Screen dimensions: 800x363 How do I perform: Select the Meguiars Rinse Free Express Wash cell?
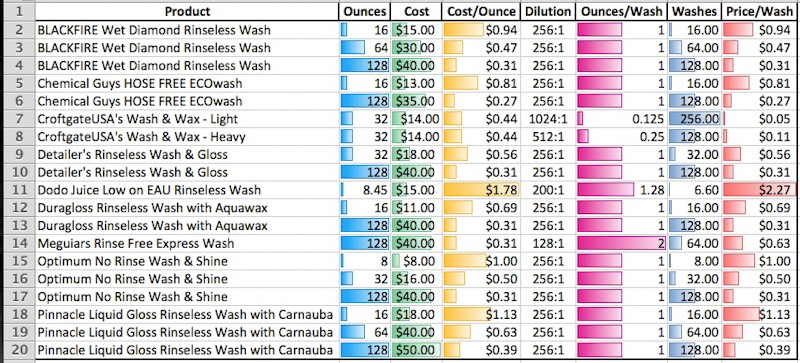pos(187,244)
